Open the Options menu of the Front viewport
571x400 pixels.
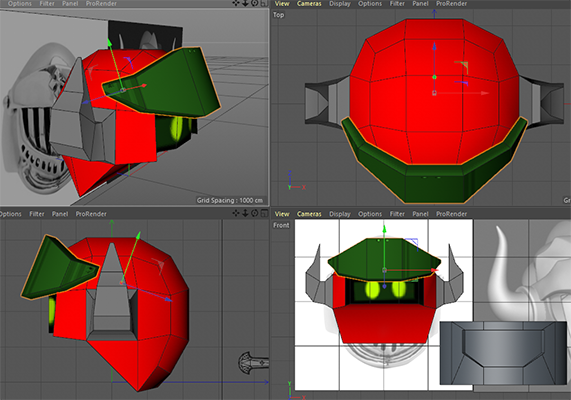click(370, 214)
